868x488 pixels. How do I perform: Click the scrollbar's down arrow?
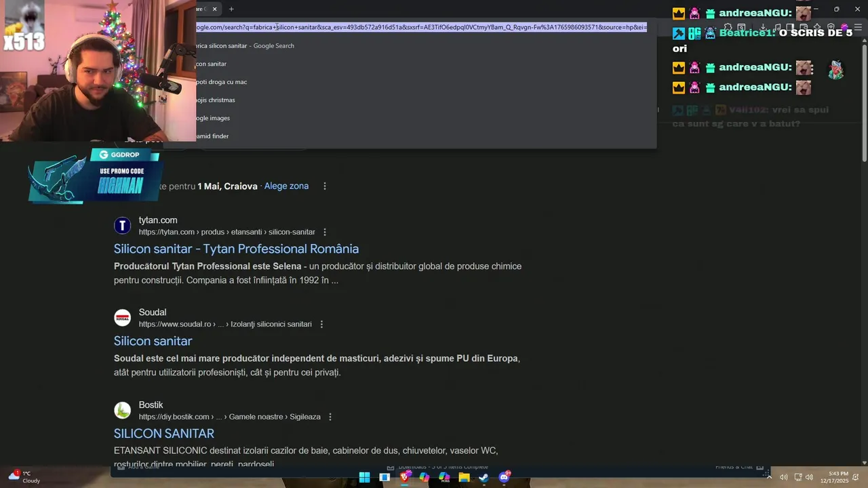coord(864,463)
